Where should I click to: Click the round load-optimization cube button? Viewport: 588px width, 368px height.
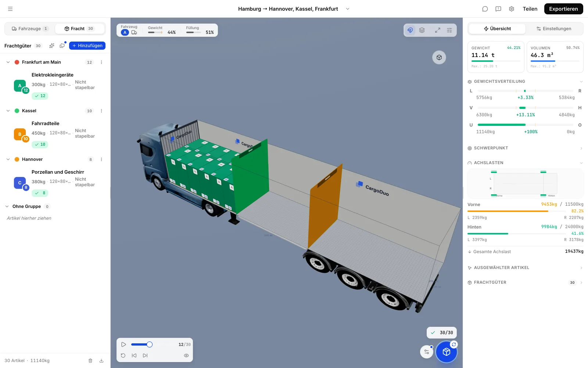pos(447,352)
